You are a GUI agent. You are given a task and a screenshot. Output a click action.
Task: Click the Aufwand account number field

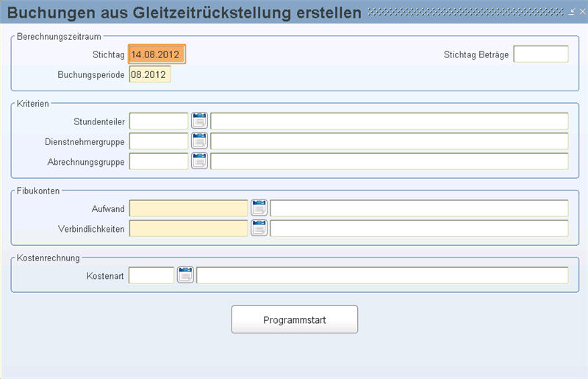pyautogui.click(x=188, y=208)
